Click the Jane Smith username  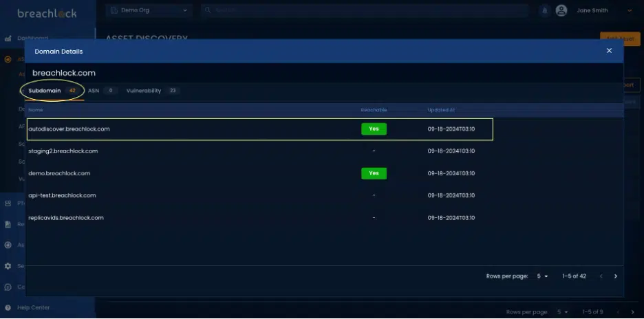[x=592, y=11]
